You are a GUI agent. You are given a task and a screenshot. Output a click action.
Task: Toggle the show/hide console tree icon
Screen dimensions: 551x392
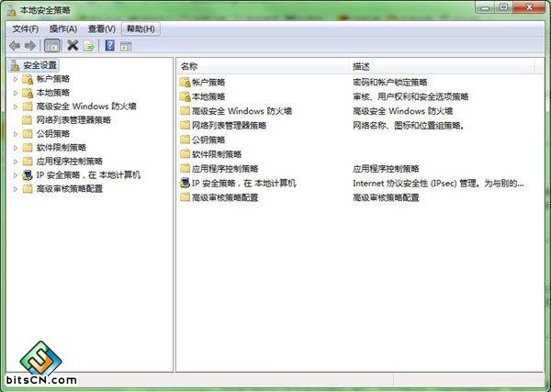pyautogui.click(x=52, y=46)
